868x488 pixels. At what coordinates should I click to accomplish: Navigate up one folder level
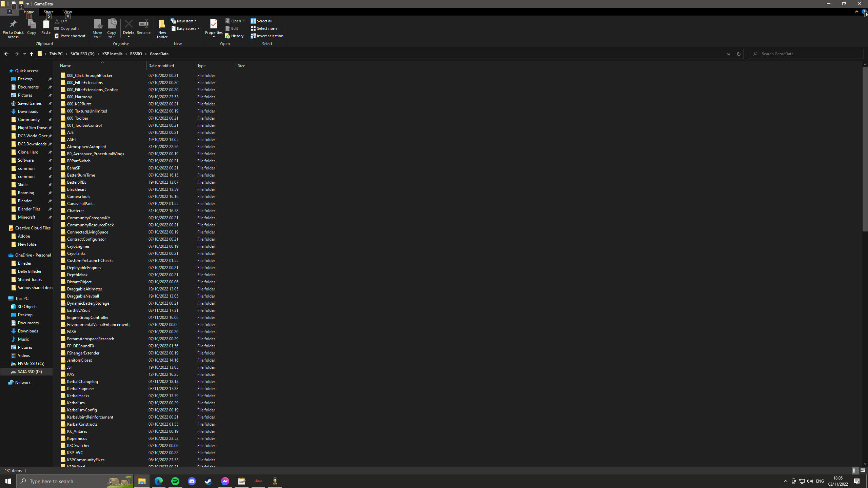[31, 54]
